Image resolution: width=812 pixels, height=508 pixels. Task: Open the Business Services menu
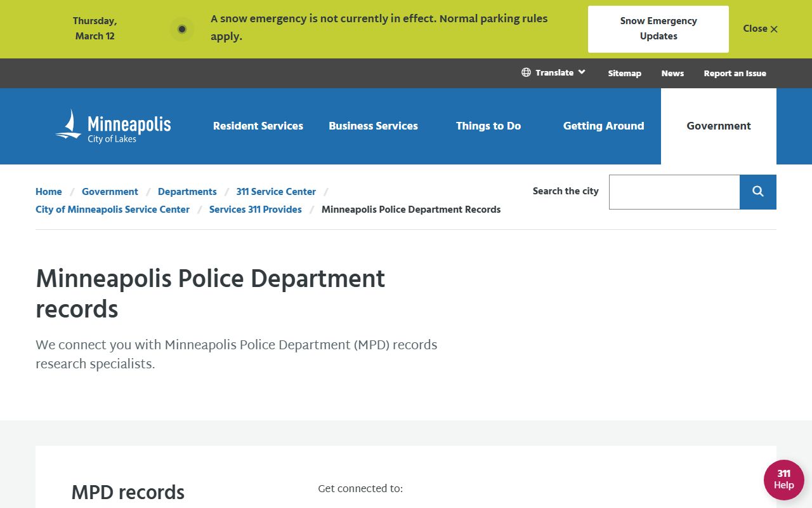pos(373,126)
